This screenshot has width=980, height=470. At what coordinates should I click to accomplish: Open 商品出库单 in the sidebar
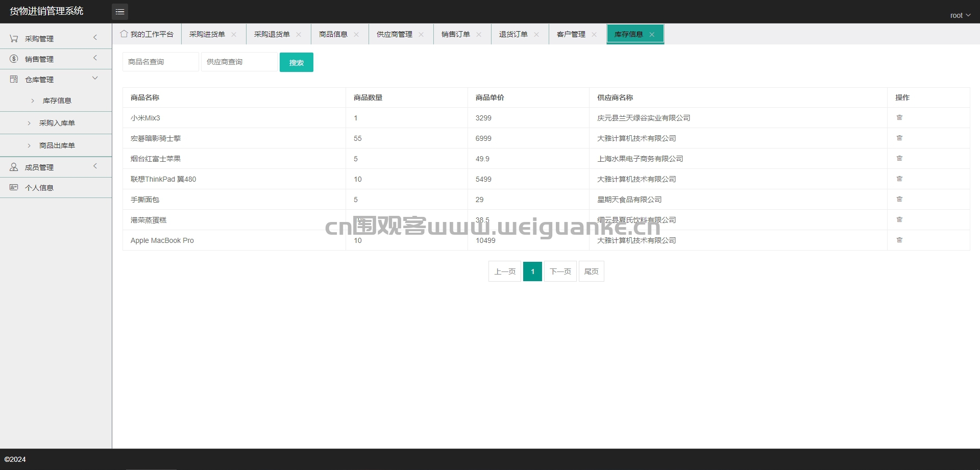pos(56,145)
